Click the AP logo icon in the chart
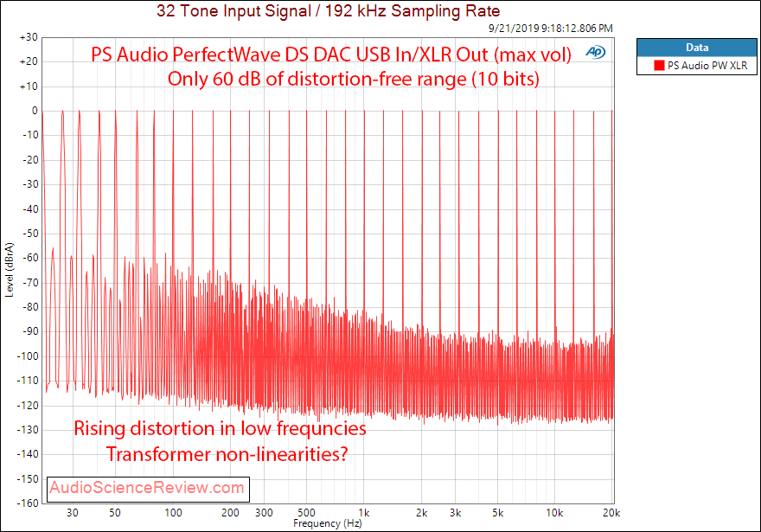 (596, 51)
